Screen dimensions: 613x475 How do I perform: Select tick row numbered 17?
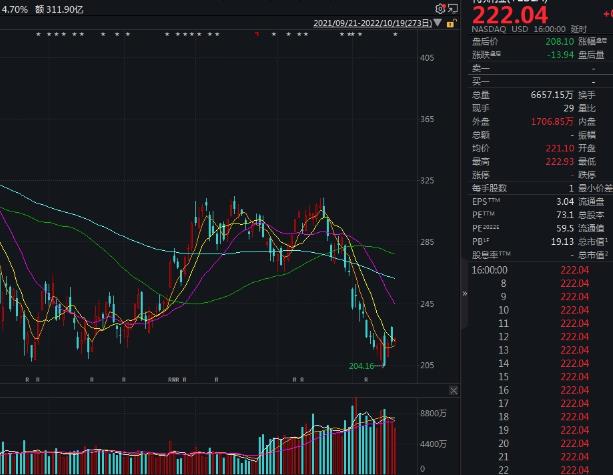[540, 403]
